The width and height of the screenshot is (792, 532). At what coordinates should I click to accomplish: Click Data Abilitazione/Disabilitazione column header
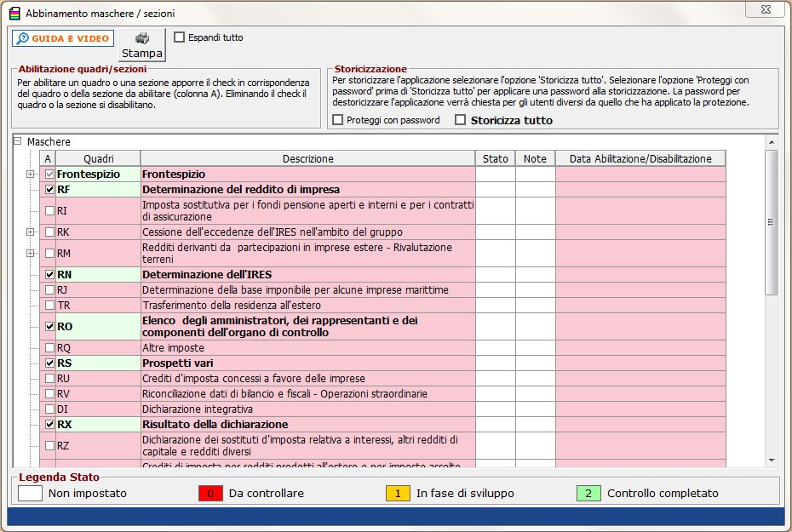[x=640, y=158]
